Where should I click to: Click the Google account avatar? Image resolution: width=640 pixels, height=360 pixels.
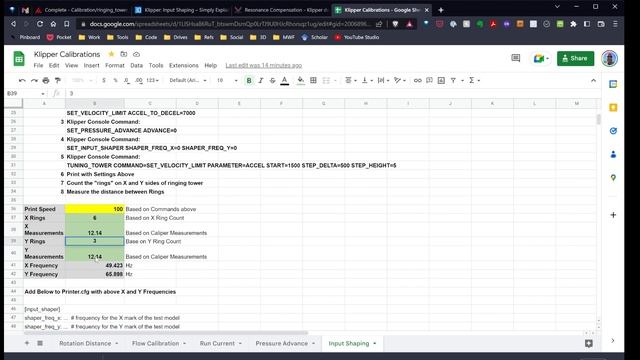click(609, 58)
